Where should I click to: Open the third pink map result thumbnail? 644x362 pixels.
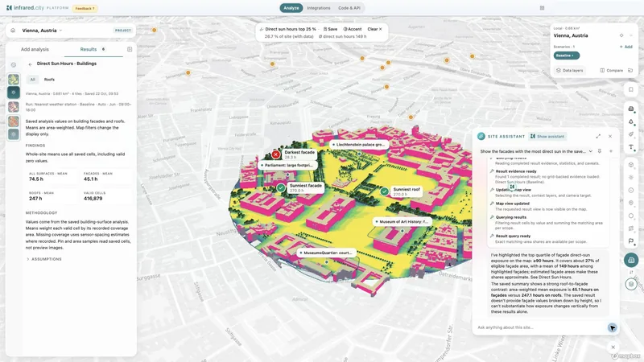(14, 107)
